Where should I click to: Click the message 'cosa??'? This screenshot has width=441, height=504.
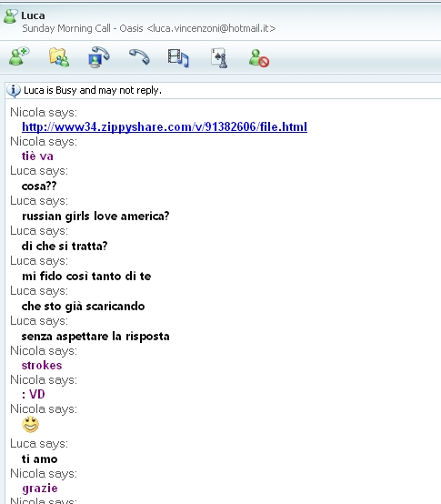click(39, 186)
